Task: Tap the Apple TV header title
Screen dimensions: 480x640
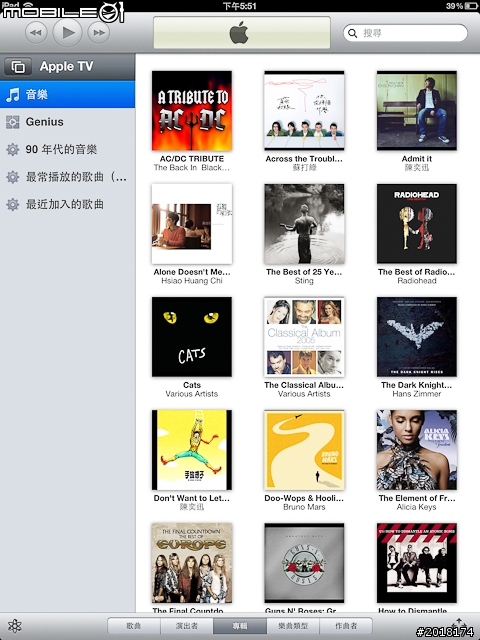Action: pyautogui.click(x=67, y=66)
